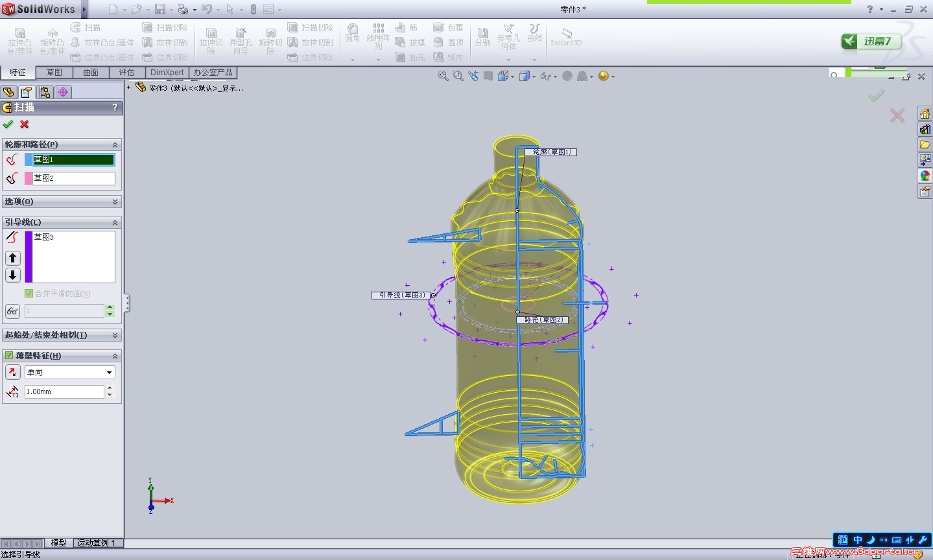The height and width of the screenshot is (560, 933).
Task: Collapse the 薄壁特征 section chevron
Action: click(x=115, y=356)
